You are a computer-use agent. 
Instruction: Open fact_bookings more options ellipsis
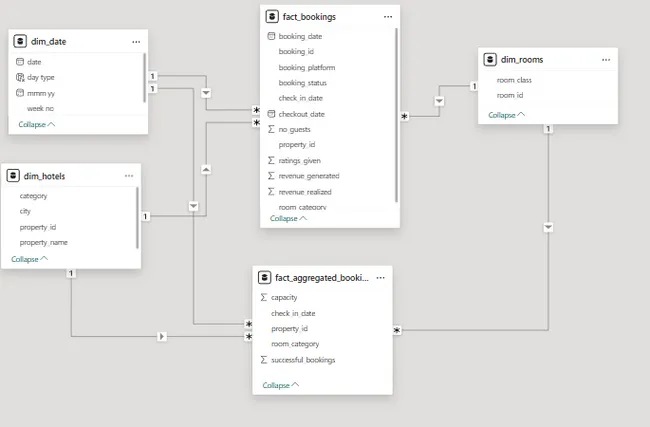[x=387, y=17]
